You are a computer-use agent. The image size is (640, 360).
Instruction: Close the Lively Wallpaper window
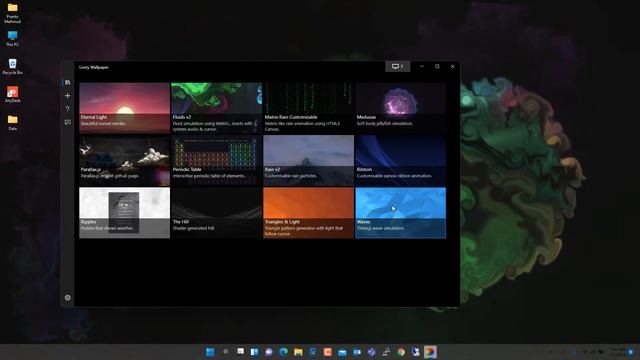453,66
